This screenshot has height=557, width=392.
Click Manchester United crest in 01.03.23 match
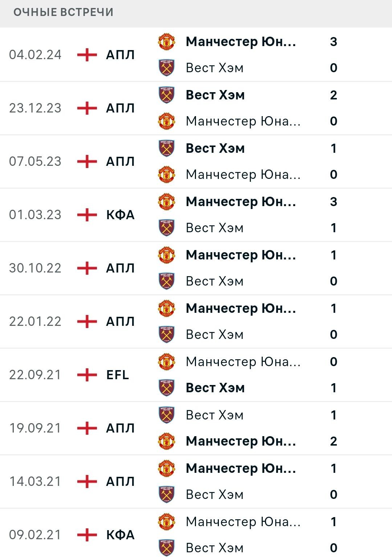click(167, 202)
